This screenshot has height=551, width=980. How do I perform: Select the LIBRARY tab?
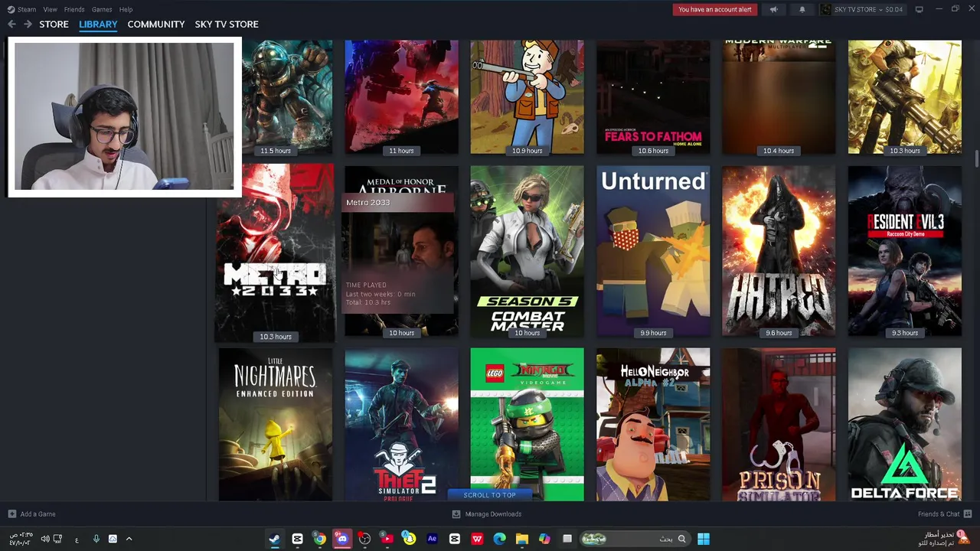click(98, 24)
